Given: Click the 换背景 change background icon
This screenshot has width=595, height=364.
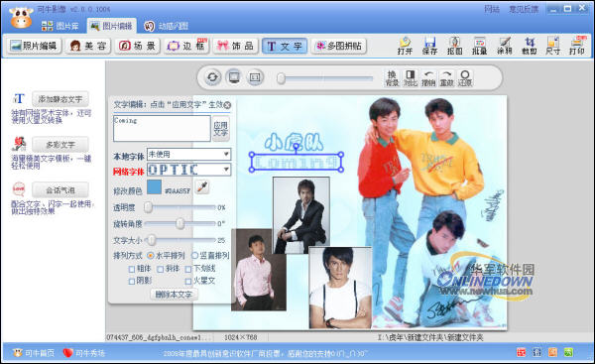Looking at the screenshot, I should [392, 77].
